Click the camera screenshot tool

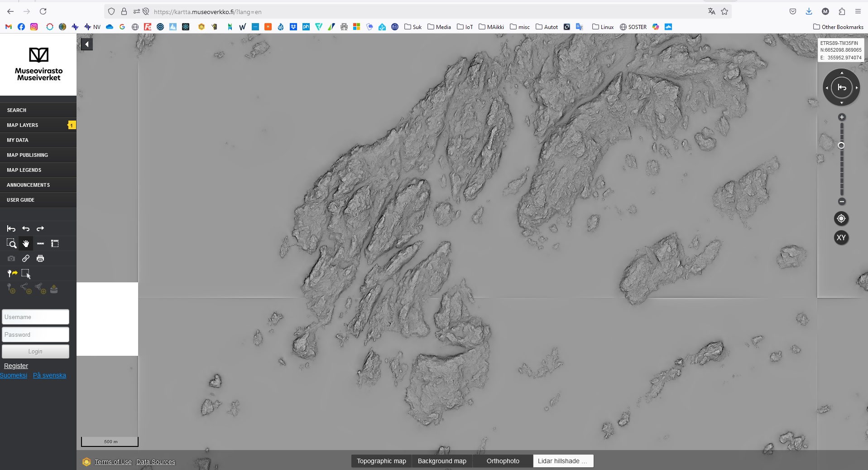(x=11, y=258)
